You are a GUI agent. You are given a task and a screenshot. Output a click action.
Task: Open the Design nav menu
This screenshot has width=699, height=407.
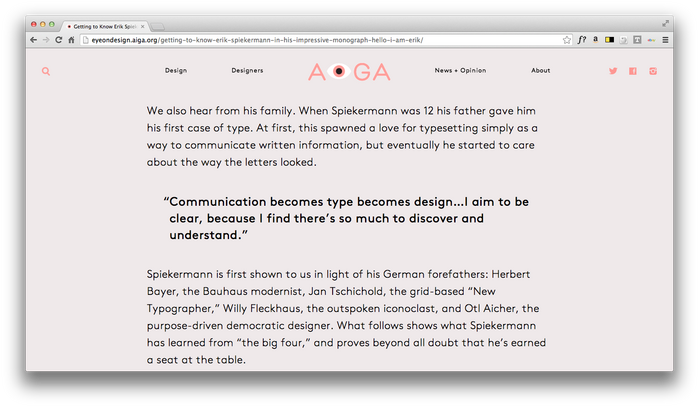point(176,70)
